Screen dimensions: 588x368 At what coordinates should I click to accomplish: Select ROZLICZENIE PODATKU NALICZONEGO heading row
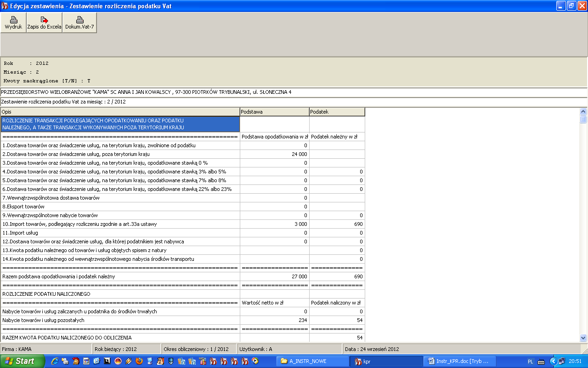coord(120,294)
